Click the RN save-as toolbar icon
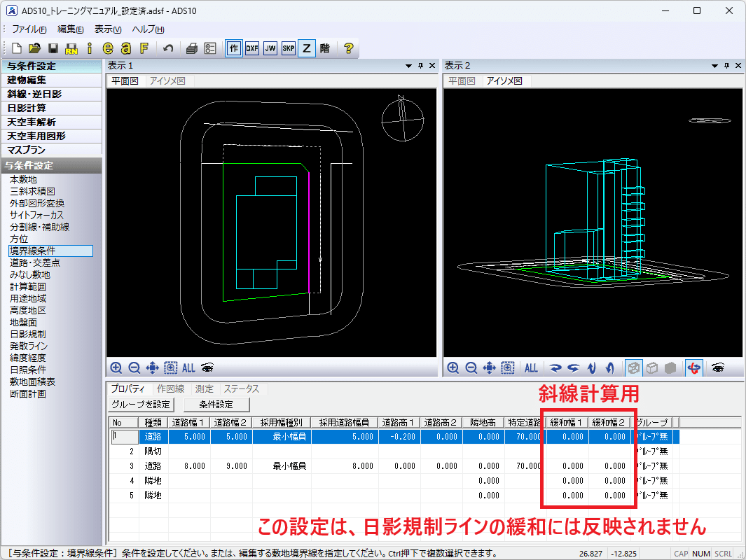 pos(71,48)
